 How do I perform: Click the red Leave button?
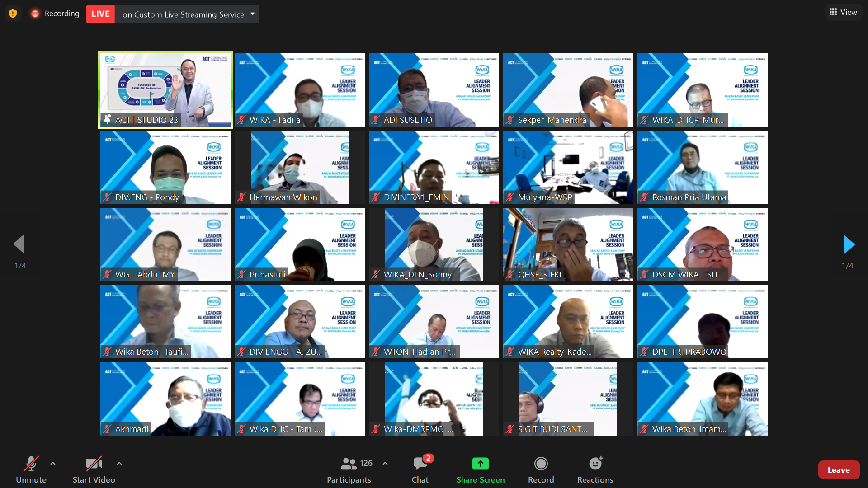838,470
